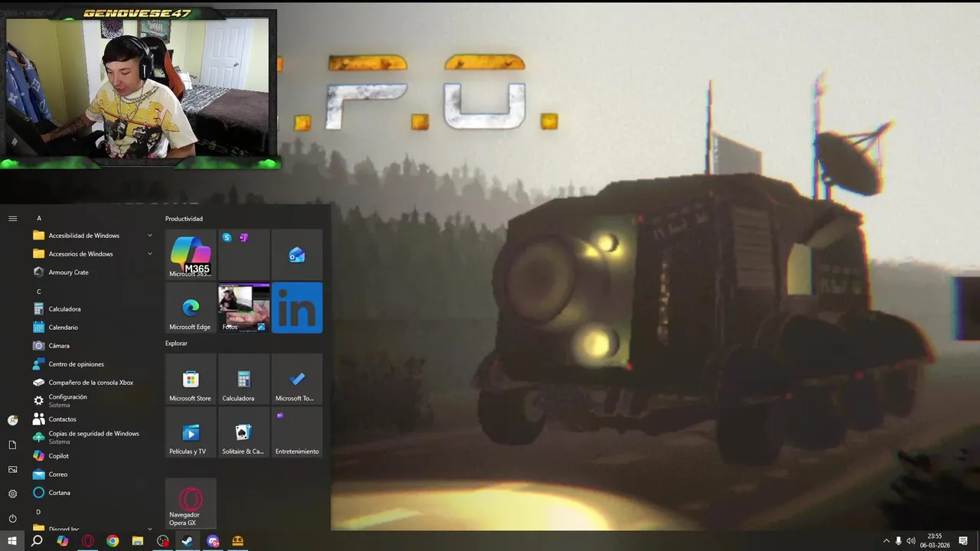The image size is (980, 551).
Task: Open Opera GX from the taskbar
Action: pos(88,541)
